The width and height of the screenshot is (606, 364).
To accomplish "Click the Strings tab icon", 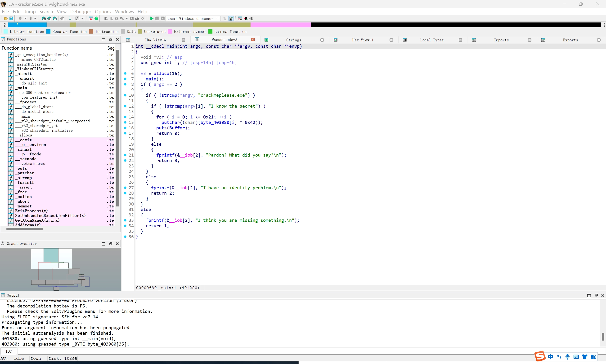I will [x=266, y=40].
